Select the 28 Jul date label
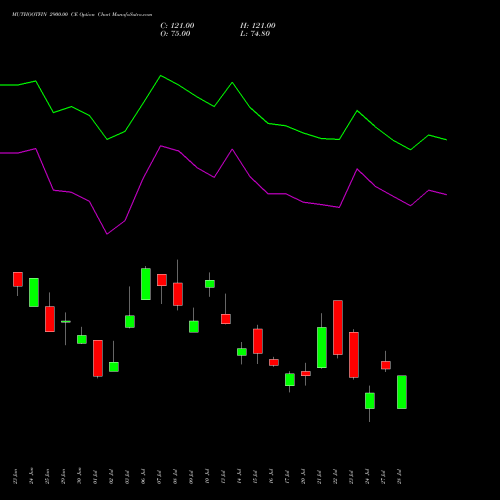 click(399, 477)
